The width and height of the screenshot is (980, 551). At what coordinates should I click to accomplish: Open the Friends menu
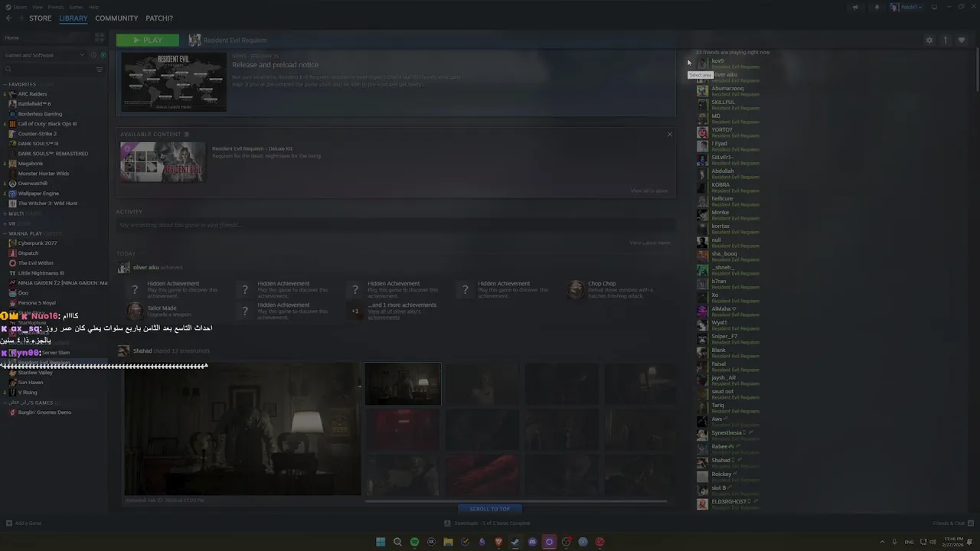pos(56,7)
